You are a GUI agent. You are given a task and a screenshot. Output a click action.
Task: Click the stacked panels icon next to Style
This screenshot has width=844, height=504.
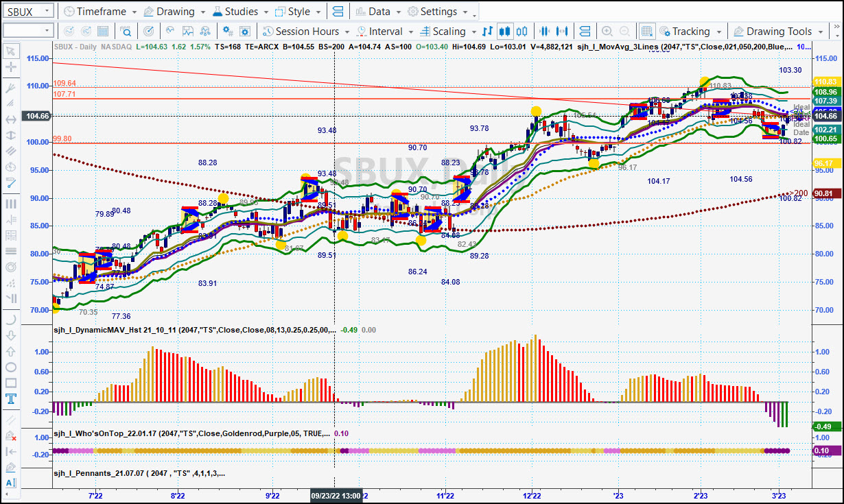338,12
